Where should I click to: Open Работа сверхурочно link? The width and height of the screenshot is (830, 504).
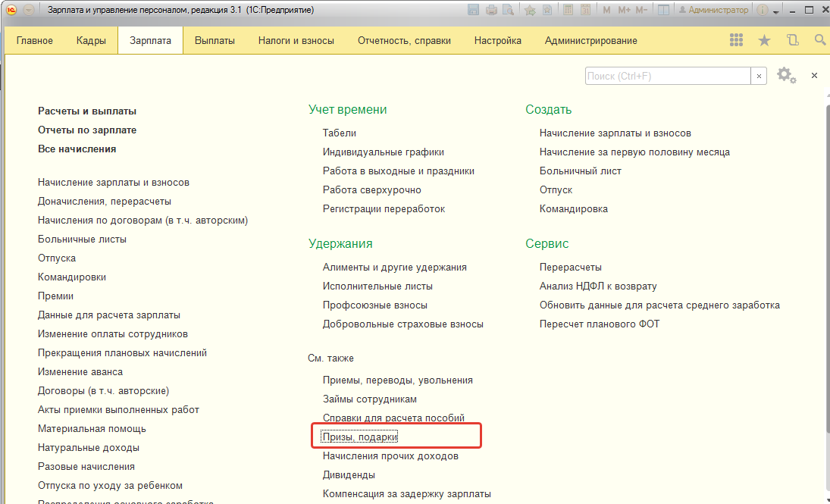coord(372,190)
